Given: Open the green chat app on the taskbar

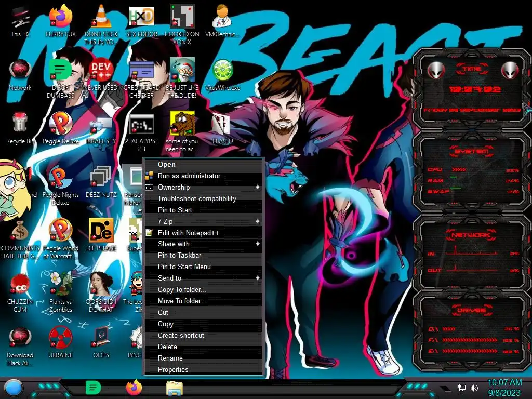Looking at the screenshot, I should click(93, 388).
